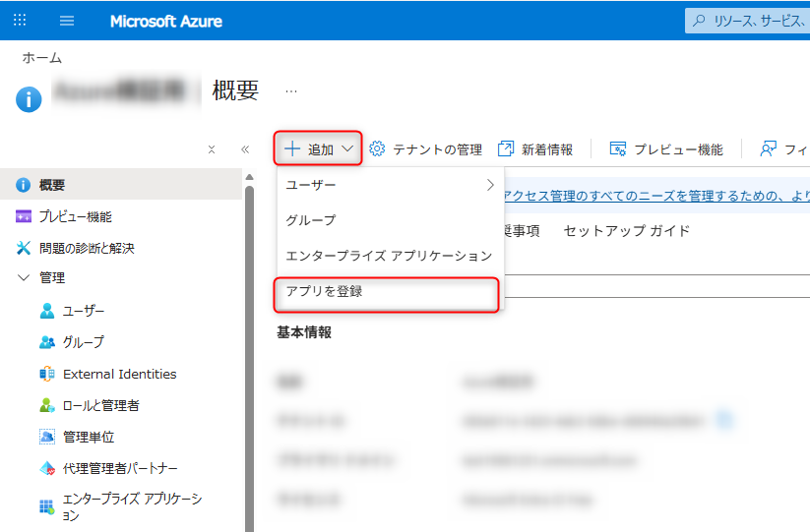810x532 pixels.
Task: Collapse the 管理 section in sidebar
Action: point(24,278)
